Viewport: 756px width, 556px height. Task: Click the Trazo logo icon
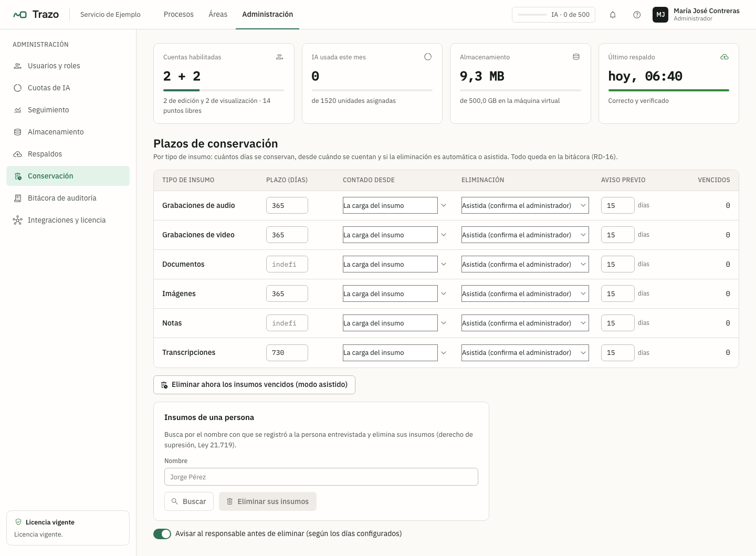point(20,15)
